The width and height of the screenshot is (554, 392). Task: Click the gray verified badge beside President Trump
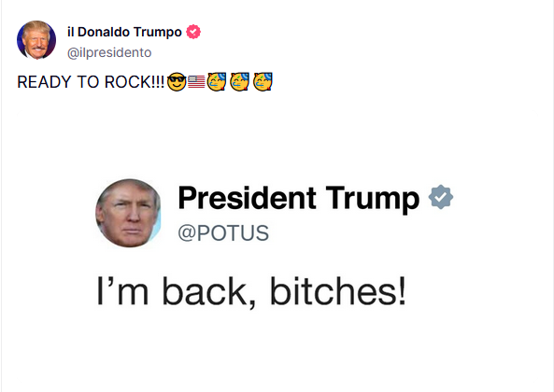click(441, 197)
